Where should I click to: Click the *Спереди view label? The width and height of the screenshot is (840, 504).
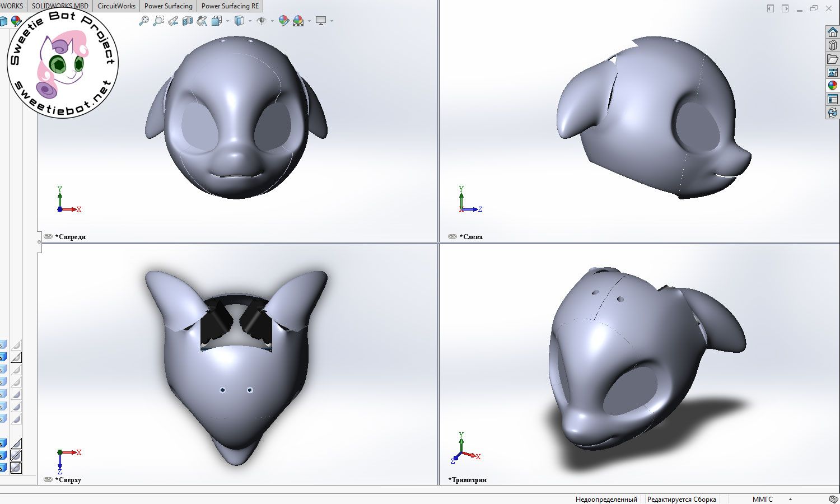point(71,237)
